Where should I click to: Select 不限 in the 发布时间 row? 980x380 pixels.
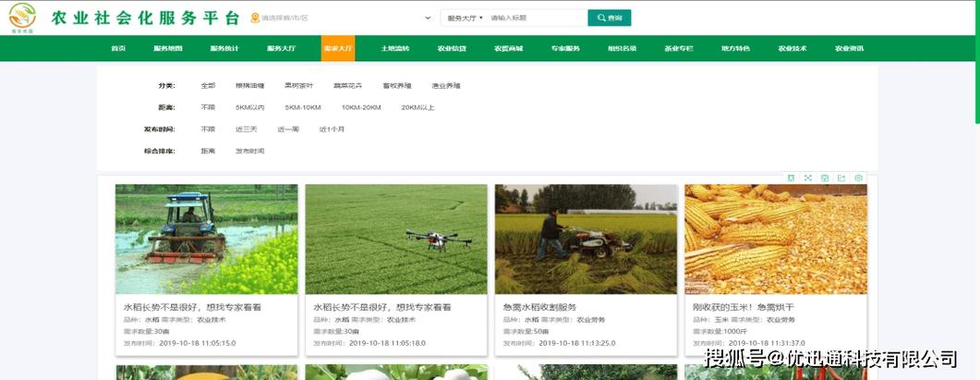[208, 129]
